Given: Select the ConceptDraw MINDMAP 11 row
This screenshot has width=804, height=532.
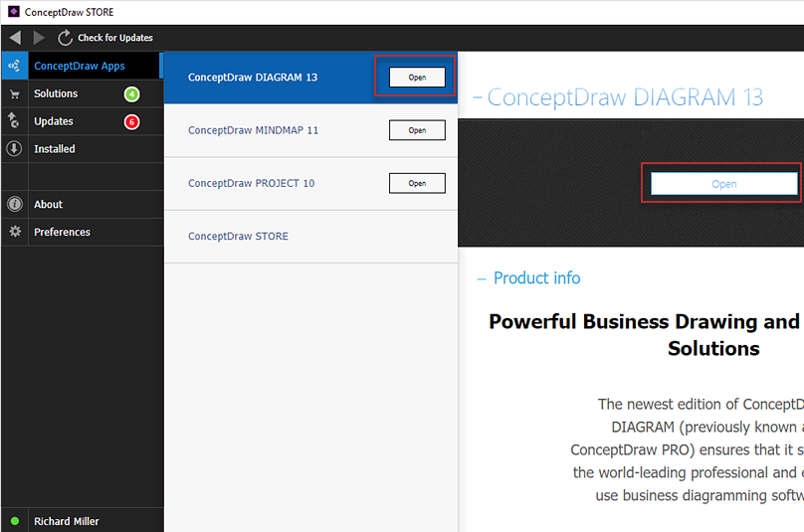Looking at the screenshot, I should (310, 130).
